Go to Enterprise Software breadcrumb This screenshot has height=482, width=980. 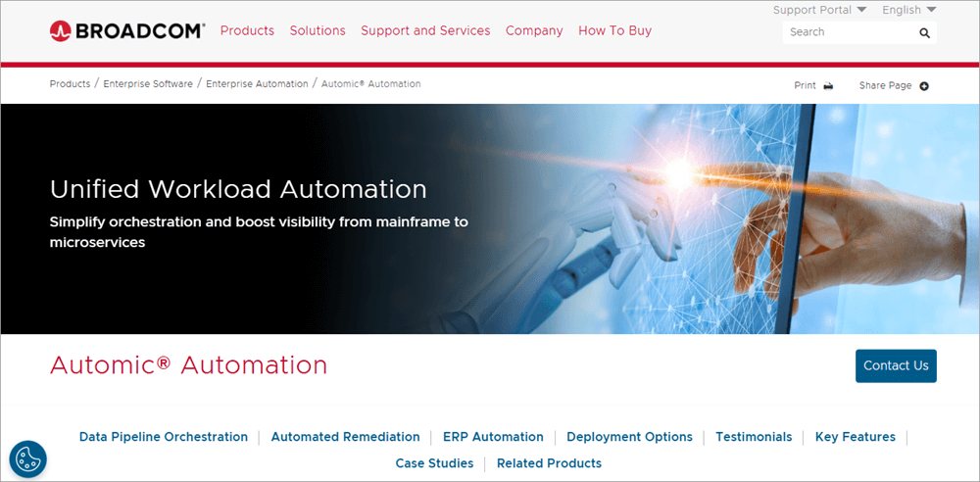[148, 84]
